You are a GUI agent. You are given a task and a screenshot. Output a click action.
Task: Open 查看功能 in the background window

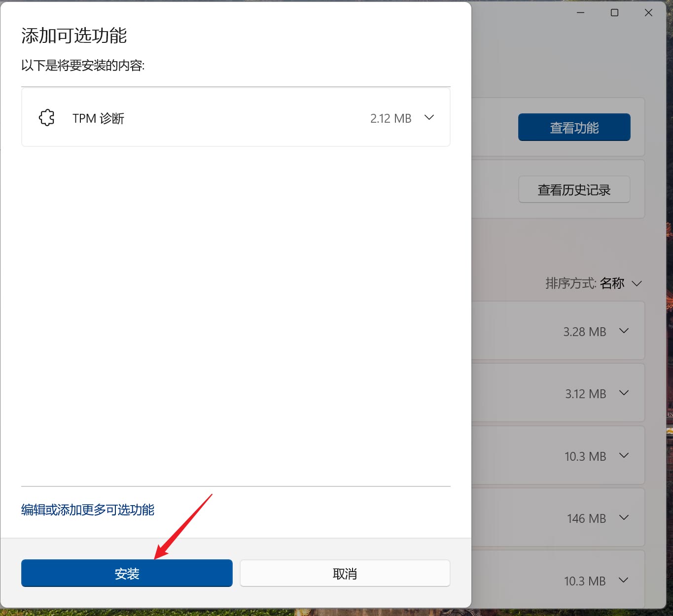click(573, 127)
